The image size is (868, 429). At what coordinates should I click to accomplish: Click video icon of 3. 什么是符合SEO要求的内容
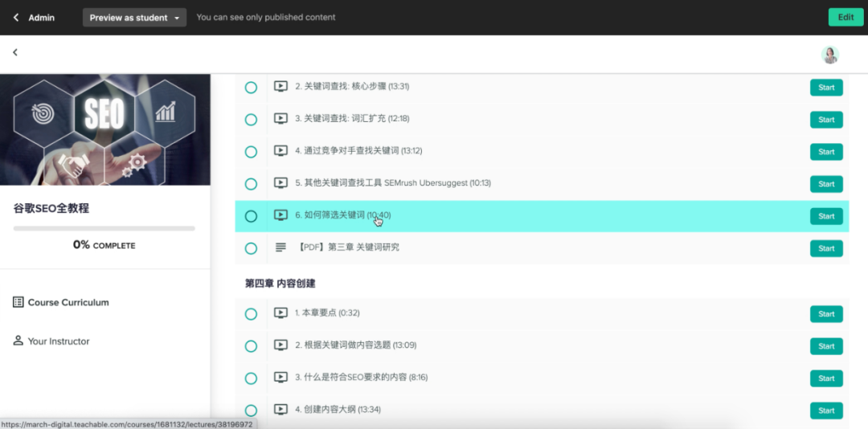pos(280,377)
